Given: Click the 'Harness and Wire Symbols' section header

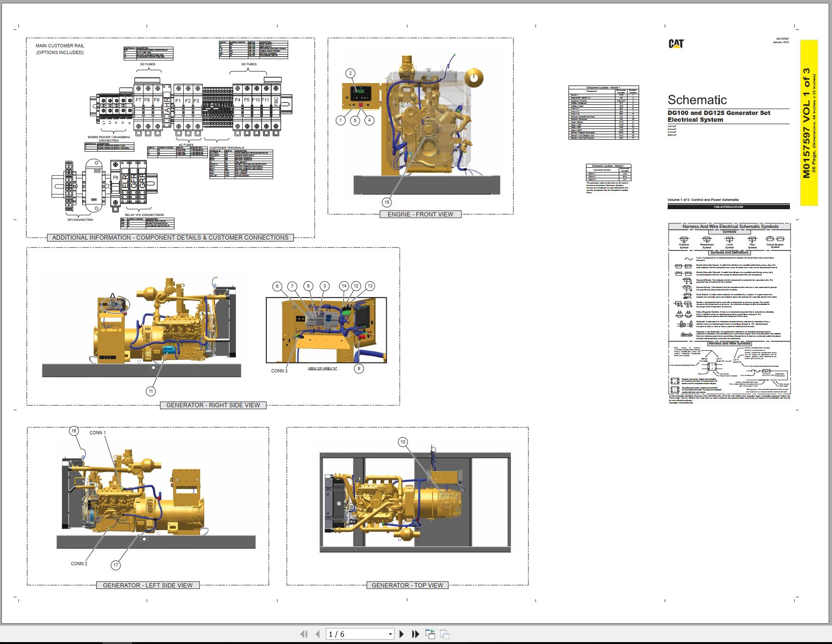Looking at the screenshot, I should tap(729, 343).
